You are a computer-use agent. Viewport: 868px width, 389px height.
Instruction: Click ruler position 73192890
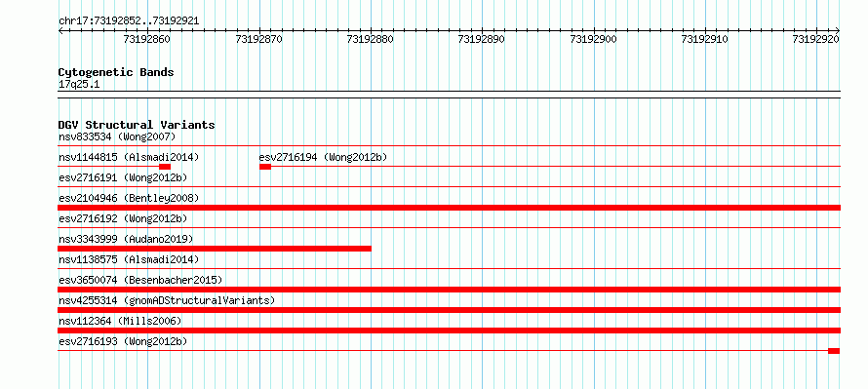click(x=482, y=39)
